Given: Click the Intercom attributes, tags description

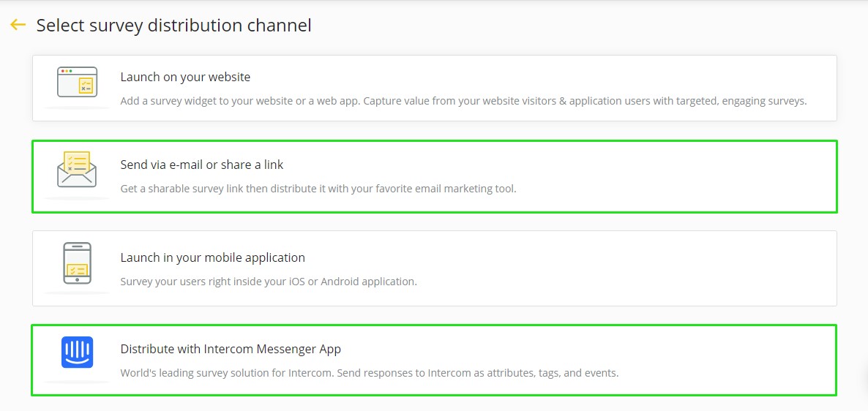Looking at the screenshot, I should pyautogui.click(x=370, y=373).
